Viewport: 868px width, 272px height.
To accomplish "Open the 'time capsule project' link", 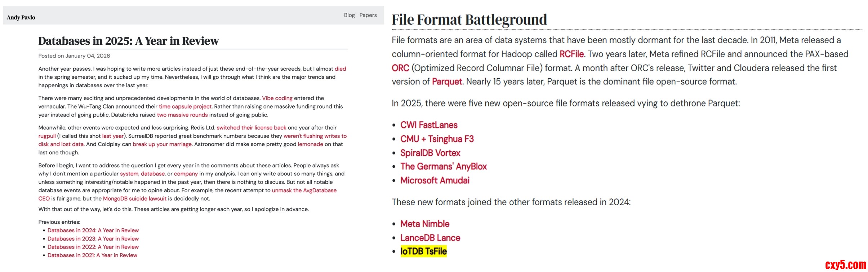I will click(x=185, y=106).
